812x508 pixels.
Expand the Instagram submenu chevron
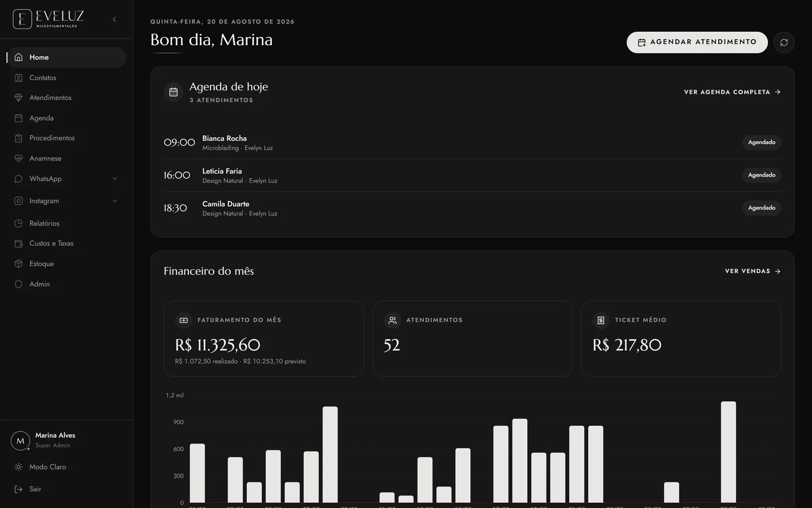click(115, 201)
